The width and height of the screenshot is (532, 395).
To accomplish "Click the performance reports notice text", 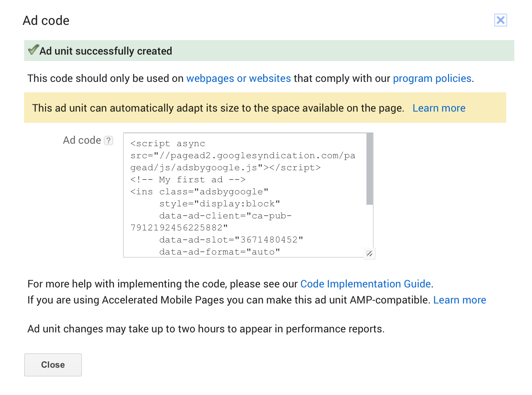I will click(206, 329).
